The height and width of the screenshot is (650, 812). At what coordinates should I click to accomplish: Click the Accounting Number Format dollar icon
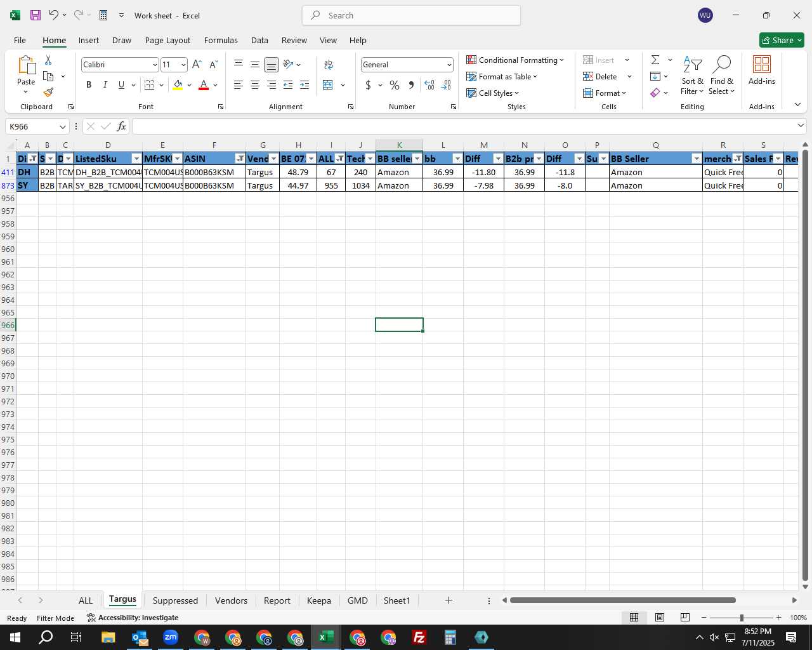coord(368,85)
